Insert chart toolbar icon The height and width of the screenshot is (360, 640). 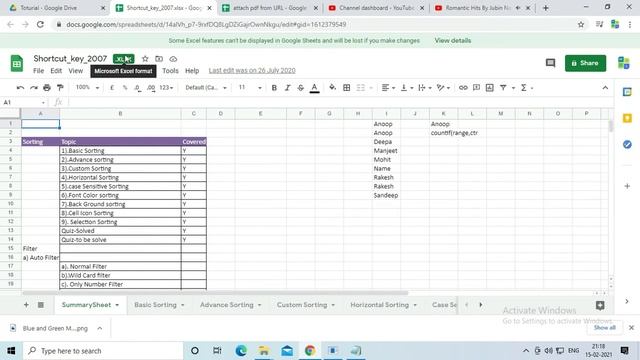point(490,88)
